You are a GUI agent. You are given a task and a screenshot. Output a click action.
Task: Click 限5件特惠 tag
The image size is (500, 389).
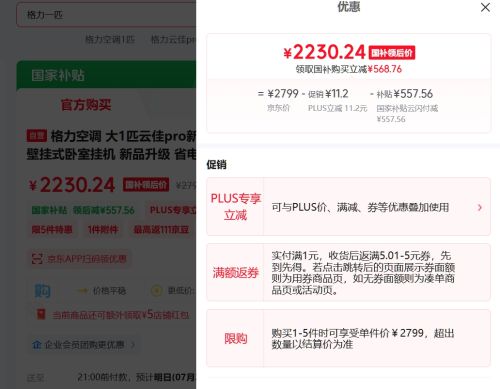click(x=52, y=230)
